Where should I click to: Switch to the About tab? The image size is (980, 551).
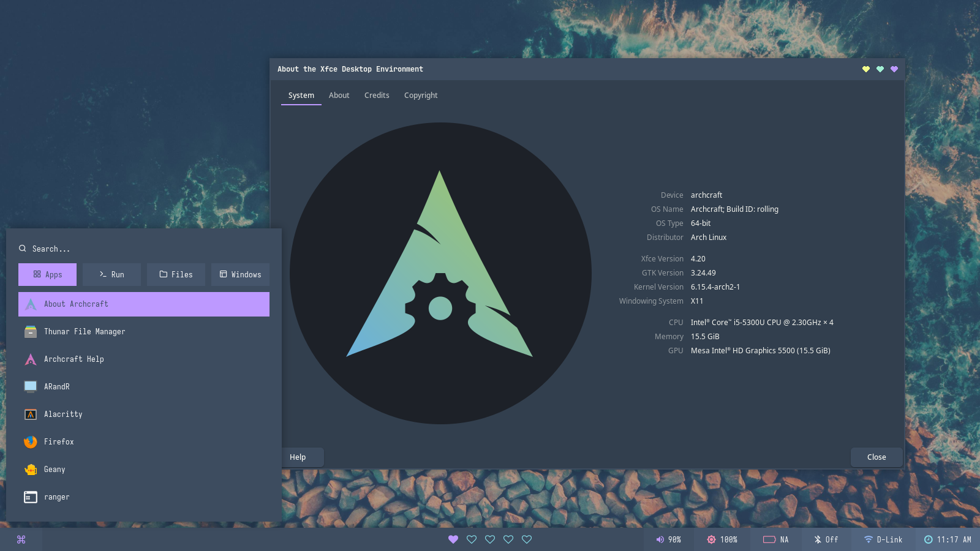339,96
